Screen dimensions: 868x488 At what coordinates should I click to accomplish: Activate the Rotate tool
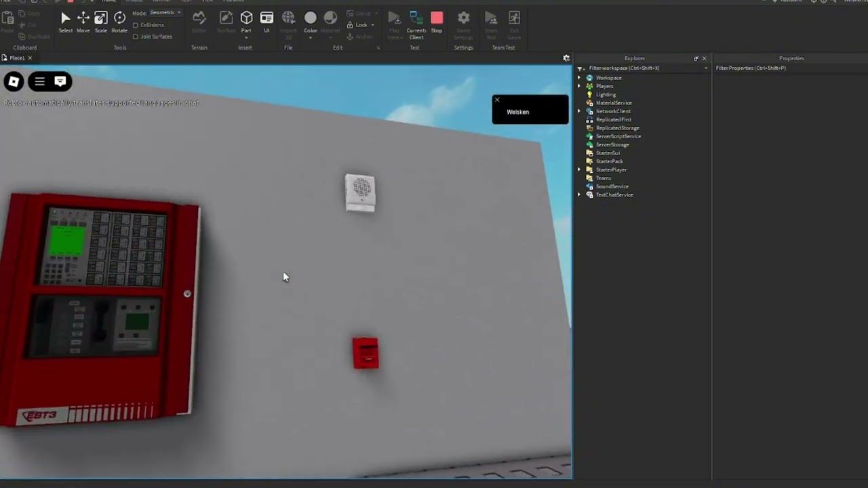tap(119, 22)
